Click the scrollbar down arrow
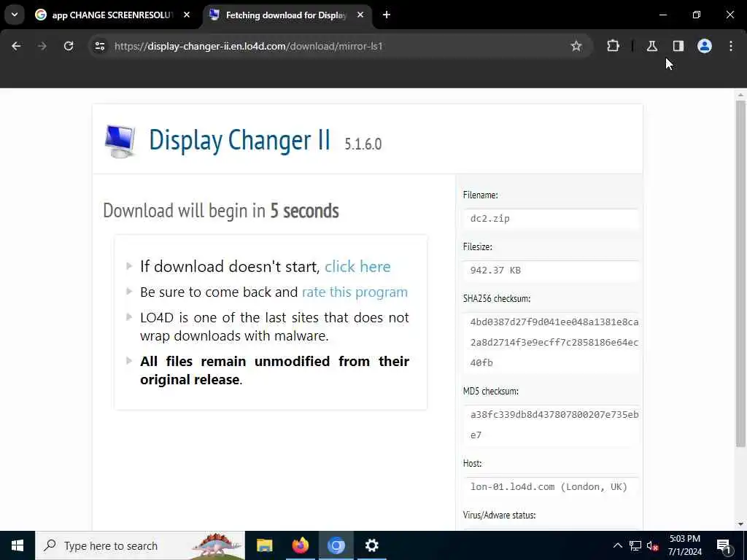Viewport: 747px width, 560px height. tap(740, 524)
